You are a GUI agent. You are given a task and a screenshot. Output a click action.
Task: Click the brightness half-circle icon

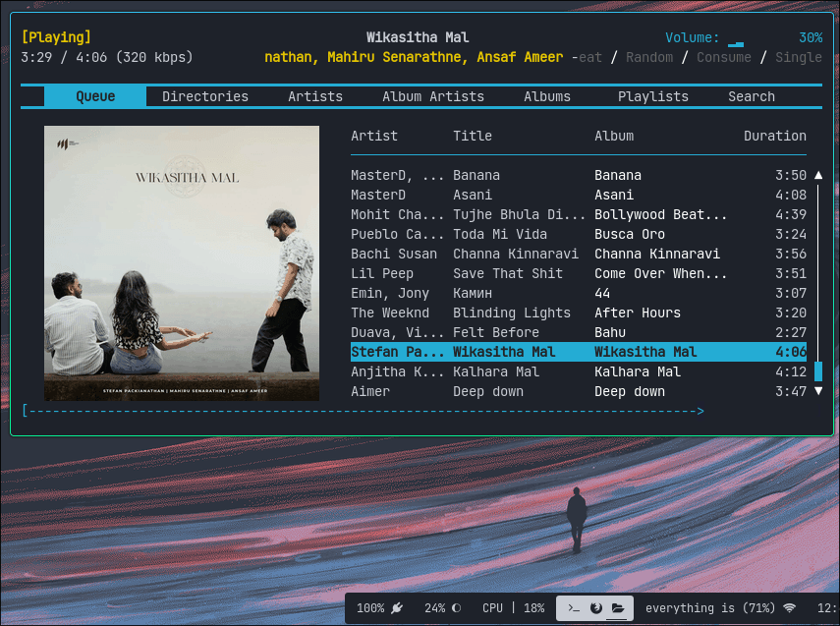[x=457, y=608]
